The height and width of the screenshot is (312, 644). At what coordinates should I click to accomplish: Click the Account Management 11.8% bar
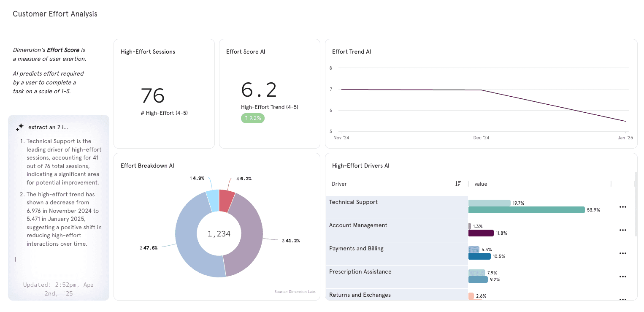point(481,233)
